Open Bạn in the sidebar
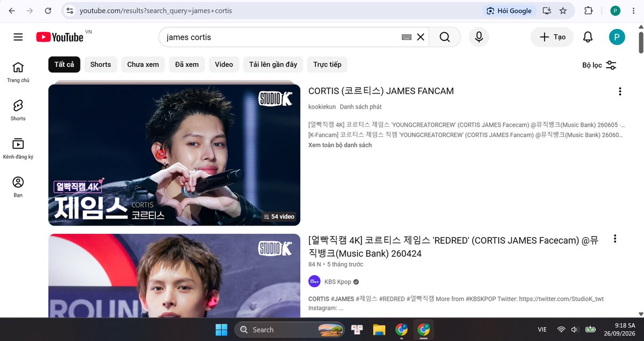 [18, 187]
